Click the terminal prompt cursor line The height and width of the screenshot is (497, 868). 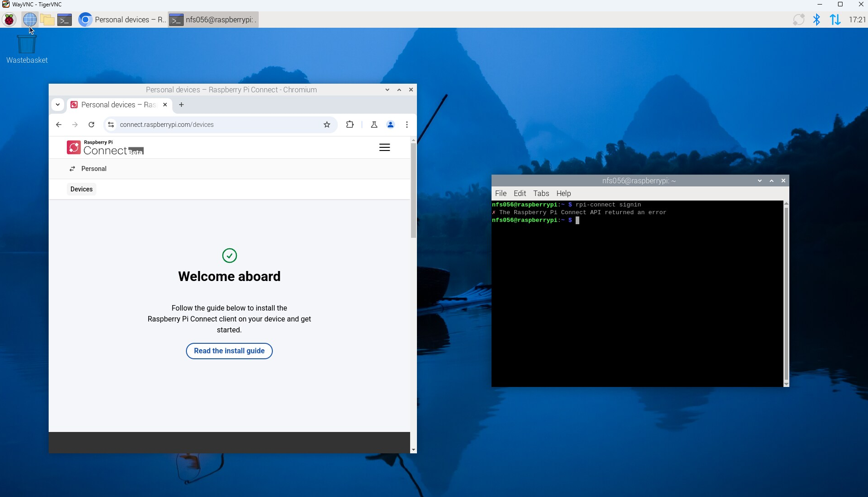point(577,220)
